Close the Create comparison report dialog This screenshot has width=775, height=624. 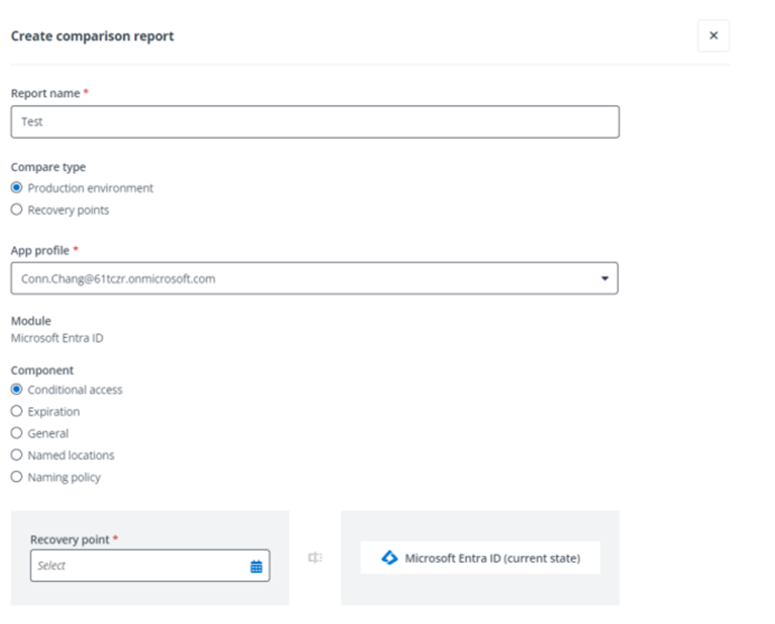tap(713, 36)
